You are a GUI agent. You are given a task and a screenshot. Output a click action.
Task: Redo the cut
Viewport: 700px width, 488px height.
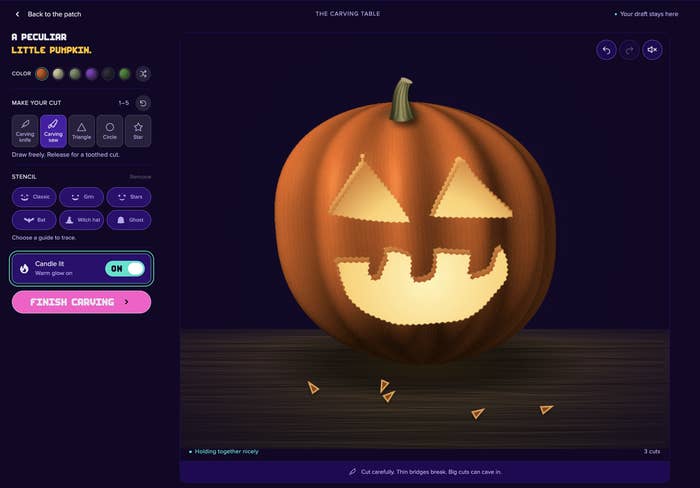point(629,50)
